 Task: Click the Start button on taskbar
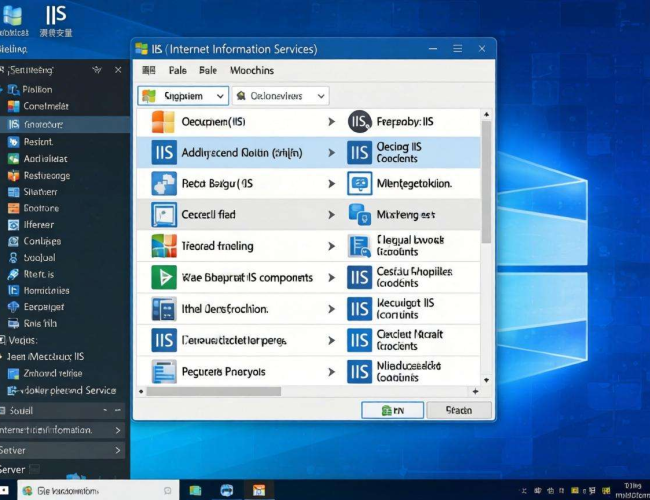click(x=4, y=490)
